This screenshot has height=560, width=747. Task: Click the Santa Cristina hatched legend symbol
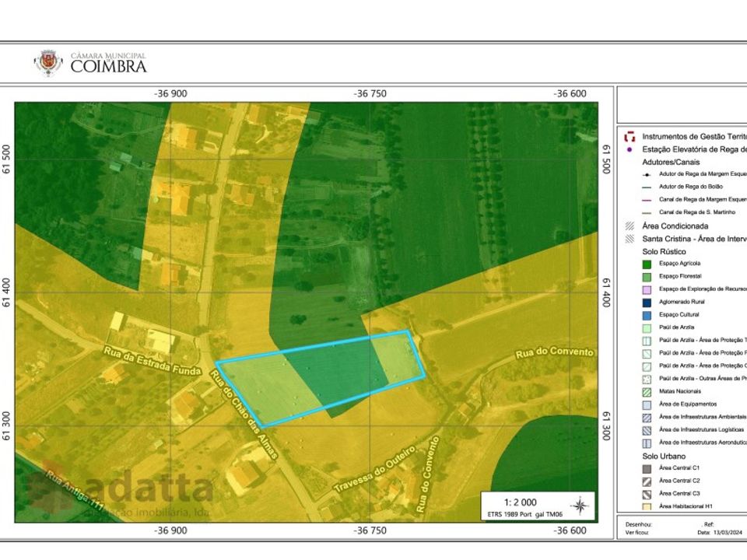(x=630, y=239)
